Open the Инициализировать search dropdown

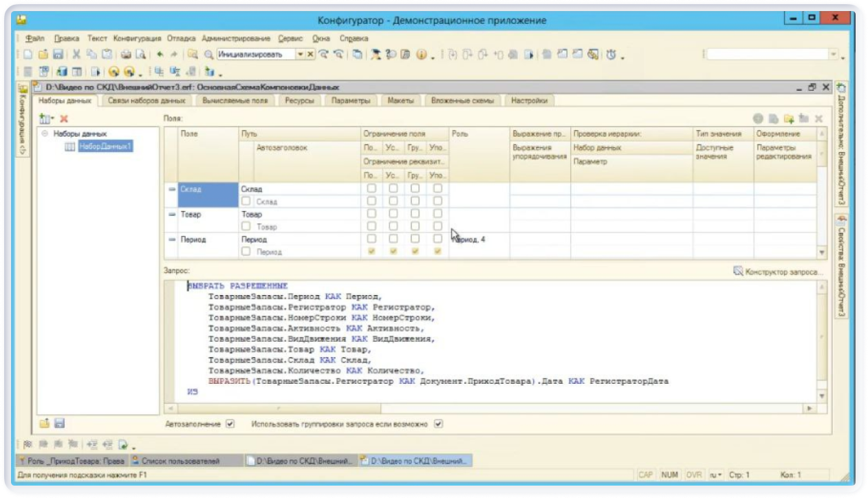(x=300, y=54)
